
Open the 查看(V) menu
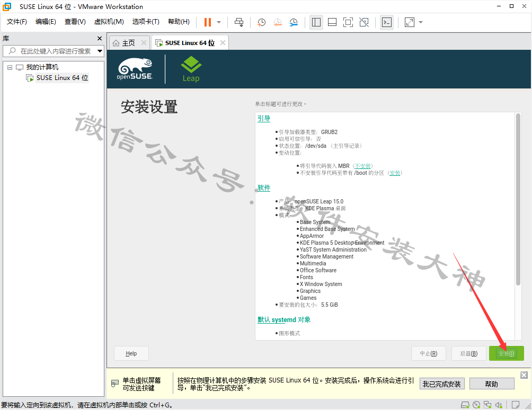[75, 22]
